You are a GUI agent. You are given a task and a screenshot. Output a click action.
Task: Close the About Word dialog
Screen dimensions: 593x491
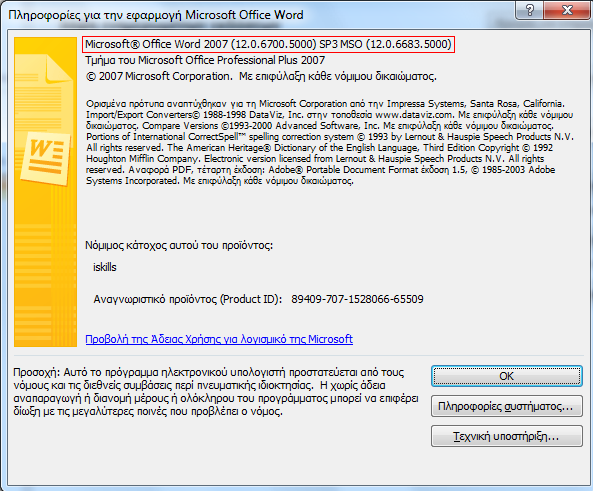[x=567, y=9]
